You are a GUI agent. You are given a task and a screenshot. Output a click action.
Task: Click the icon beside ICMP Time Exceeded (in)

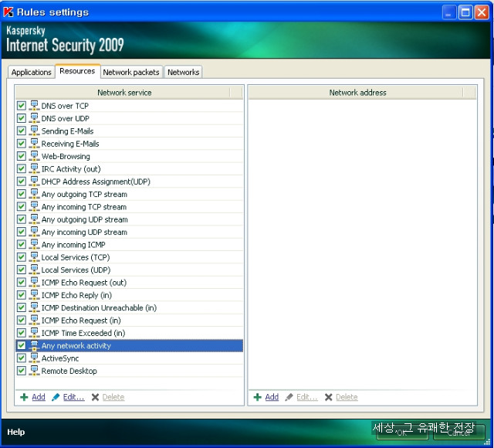pos(34,333)
